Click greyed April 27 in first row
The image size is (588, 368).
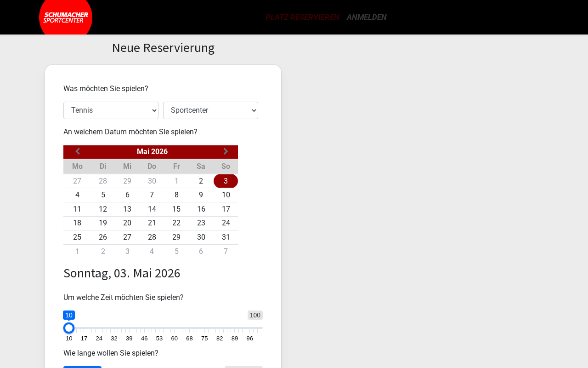click(77, 181)
